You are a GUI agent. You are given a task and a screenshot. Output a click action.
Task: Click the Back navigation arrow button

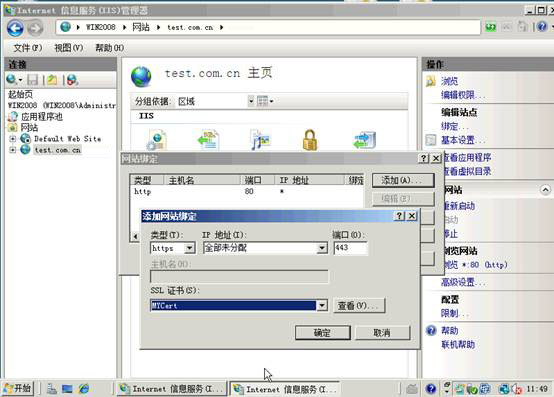(x=15, y=28)
